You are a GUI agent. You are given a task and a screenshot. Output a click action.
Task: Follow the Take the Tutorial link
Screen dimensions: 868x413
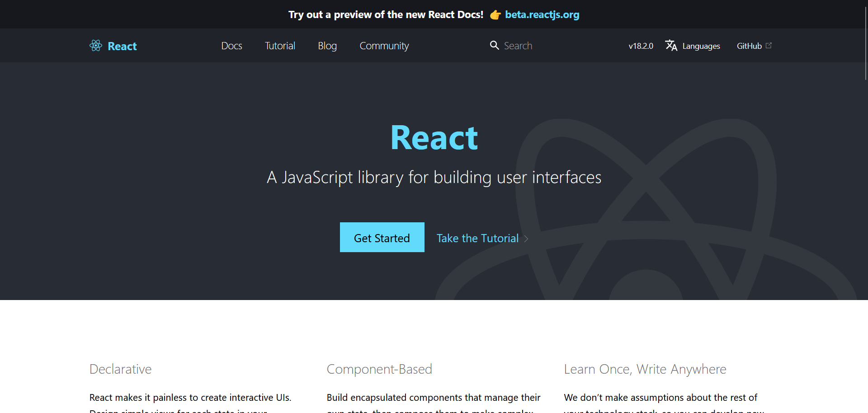[x=477, y=238]
